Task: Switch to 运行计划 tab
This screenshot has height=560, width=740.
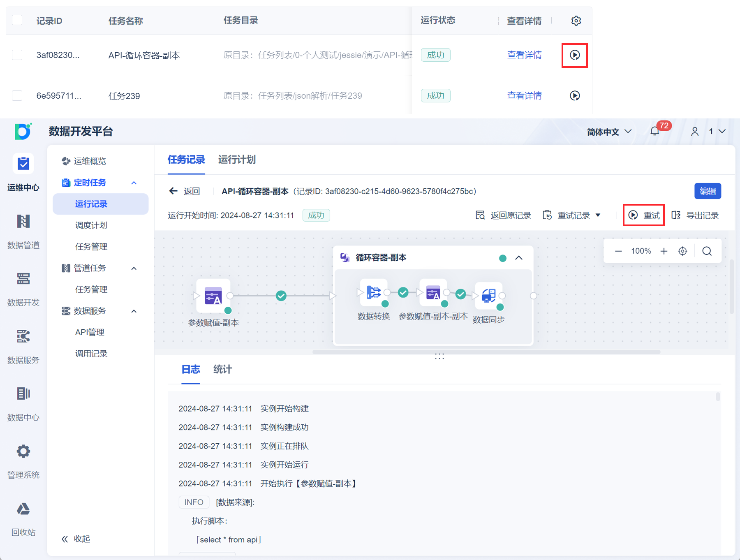Action: 237,160
